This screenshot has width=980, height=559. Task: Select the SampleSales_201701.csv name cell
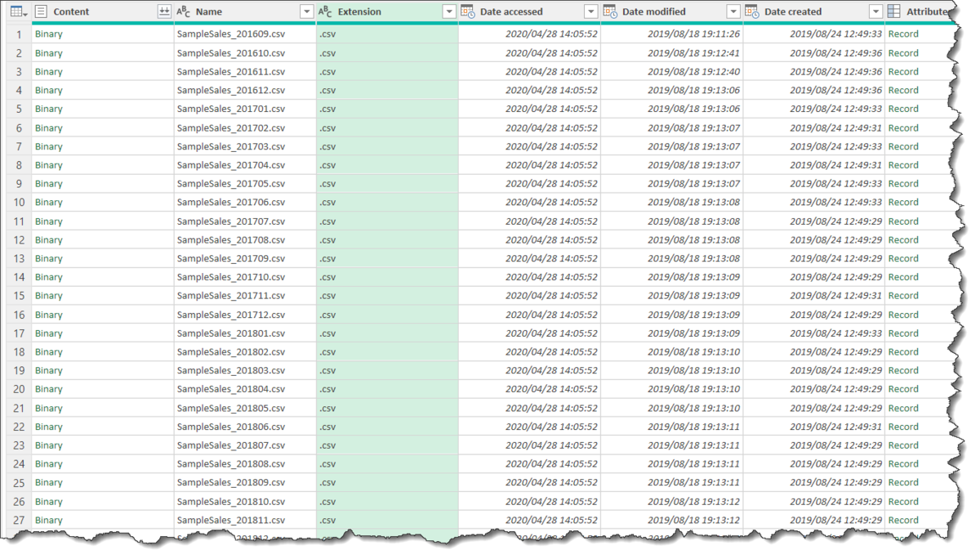(245, 109)
